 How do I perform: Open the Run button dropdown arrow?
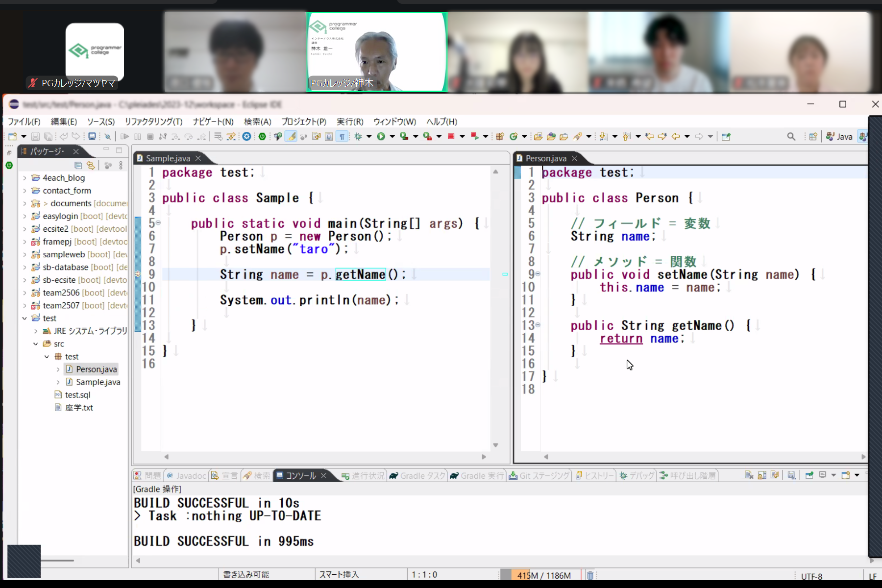coord(392,136)
